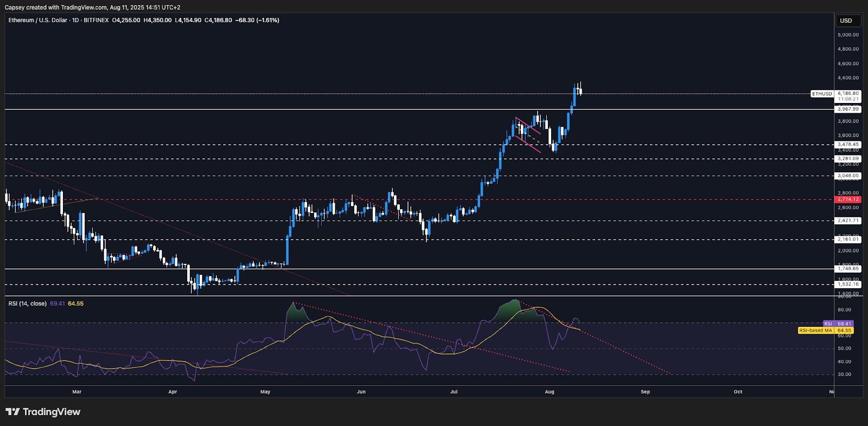
Task: Select the 3,967.99 horizontal level label
Action: pos(848,109)
